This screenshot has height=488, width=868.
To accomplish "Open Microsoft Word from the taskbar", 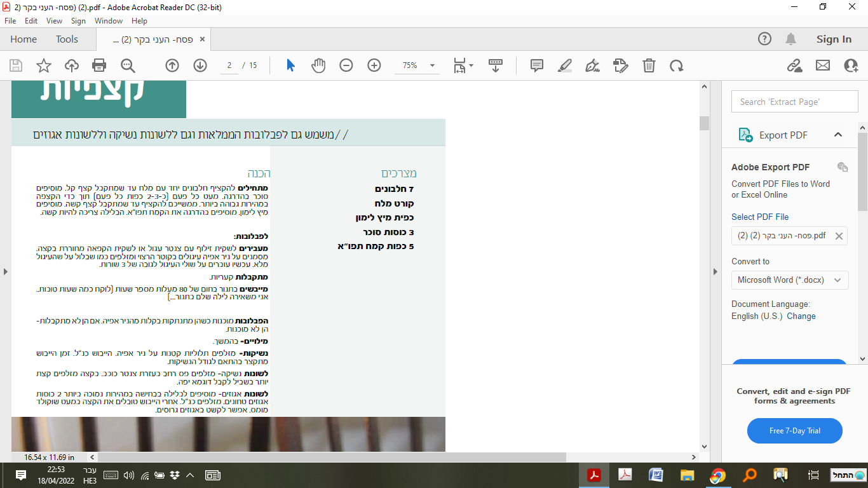I will click(656, 475).
